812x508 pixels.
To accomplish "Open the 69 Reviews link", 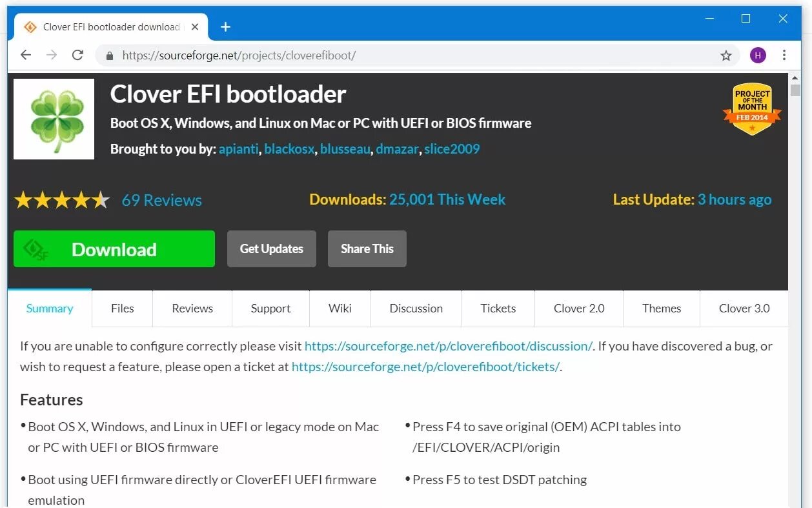I will coord(162,200).
